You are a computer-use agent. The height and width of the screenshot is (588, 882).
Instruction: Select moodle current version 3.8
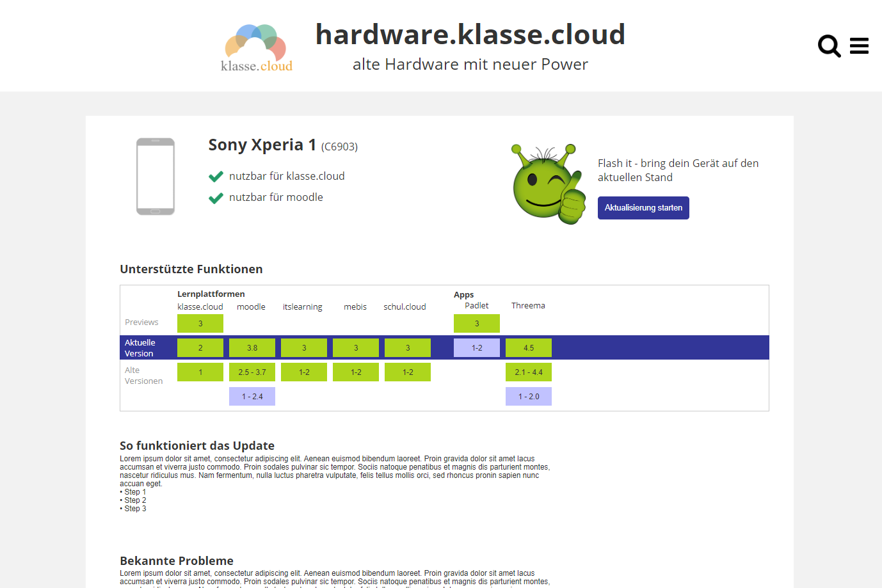(x=252, y=348)
